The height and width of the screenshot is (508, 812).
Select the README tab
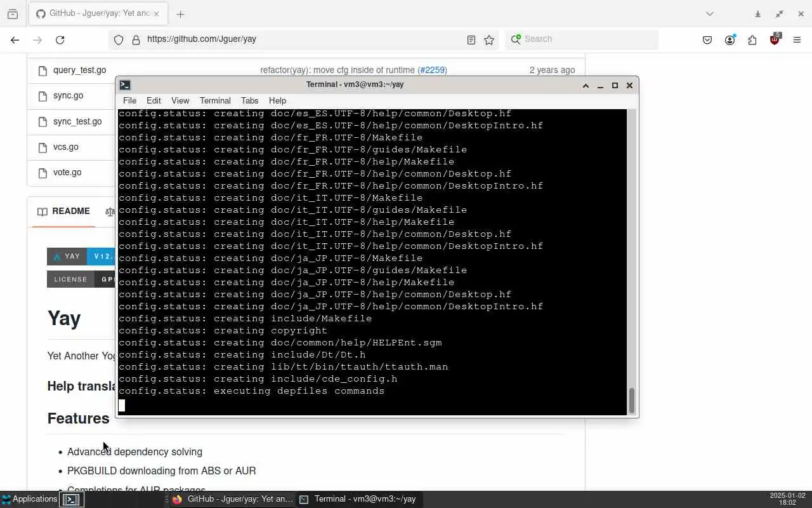[63, 211]
